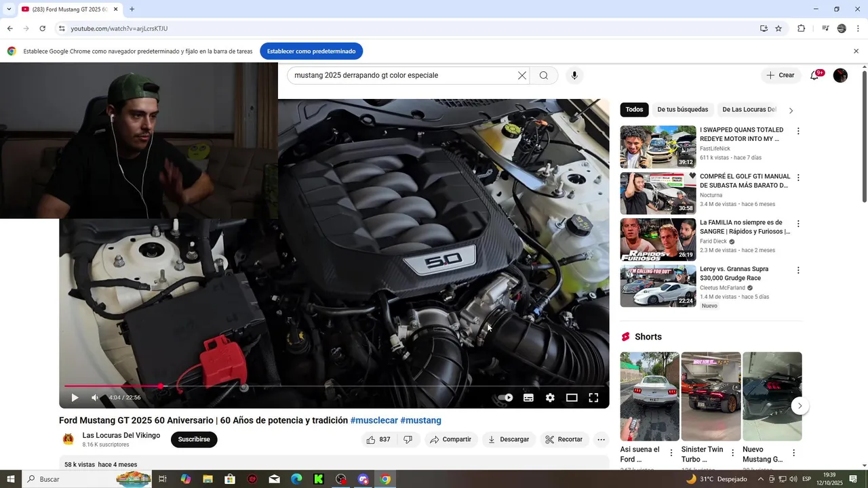Screen dimensions: 868x488
Task: Open Las Locuras Del Vikingo channel link
Action: point(121,435)
